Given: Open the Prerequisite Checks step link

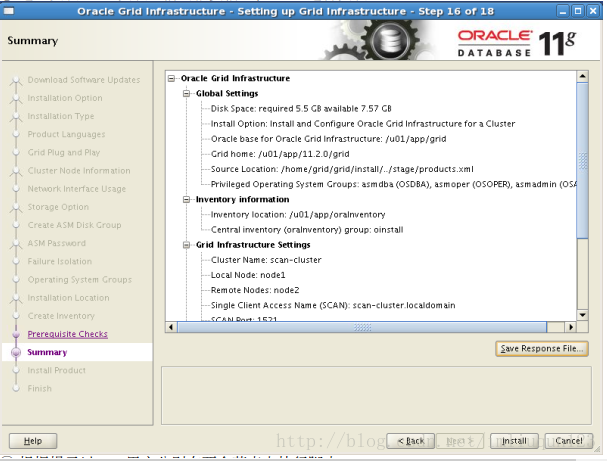Looking at the screenshot, I should click(67, 334).
